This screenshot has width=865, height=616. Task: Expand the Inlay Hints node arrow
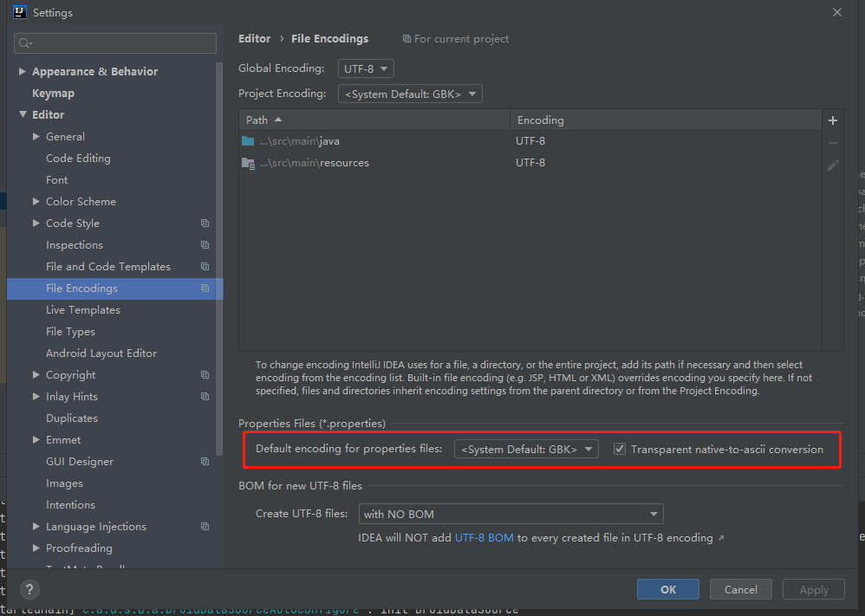pos(36,397)
